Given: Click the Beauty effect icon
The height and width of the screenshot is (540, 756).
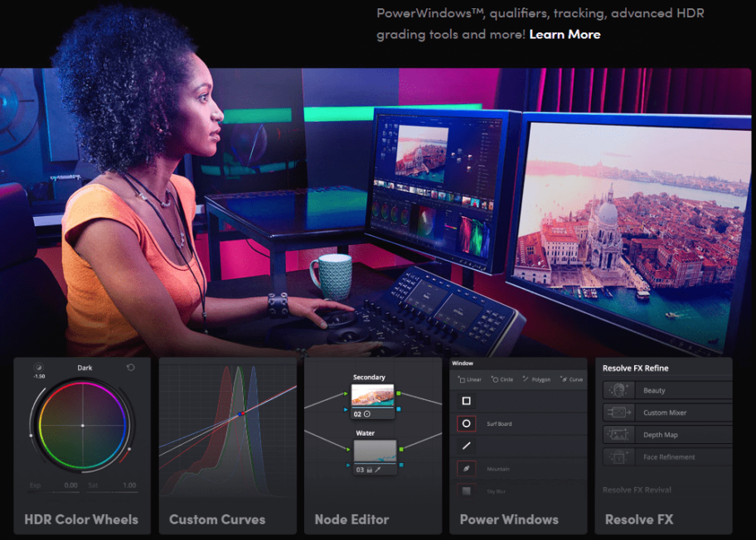Looking at the screenshot, I should 618,390.
